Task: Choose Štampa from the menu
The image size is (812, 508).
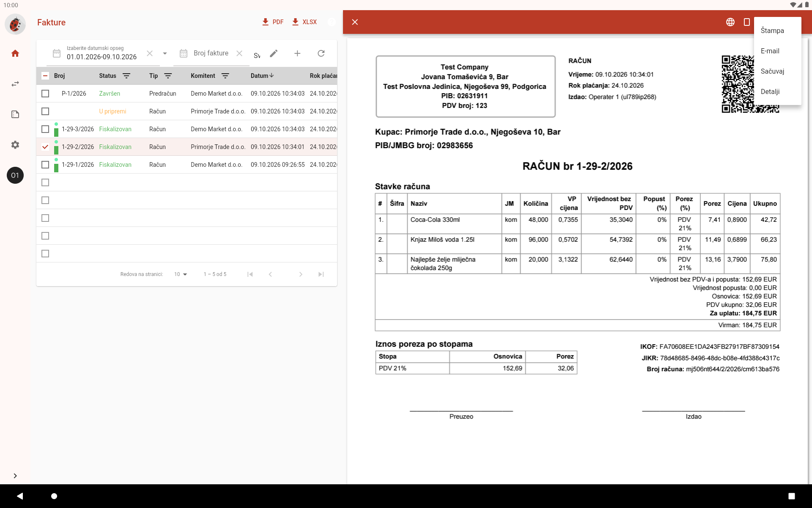Action: click(777, 30)
